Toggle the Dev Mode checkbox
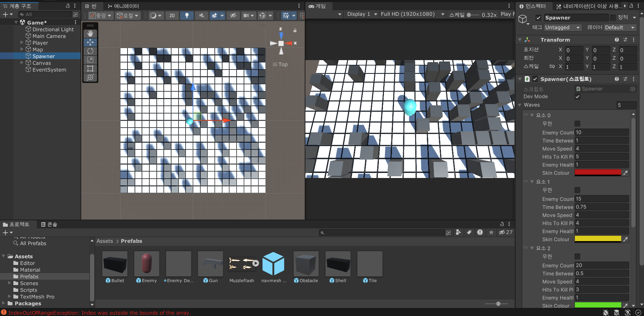The width and height of the screenshot is (644, 316). tap(578, 97)
